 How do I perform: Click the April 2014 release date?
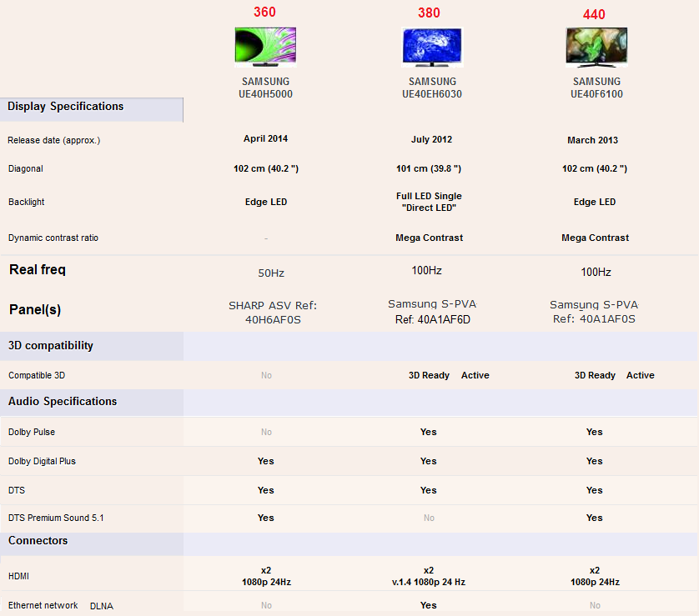[x=266, y=138]
